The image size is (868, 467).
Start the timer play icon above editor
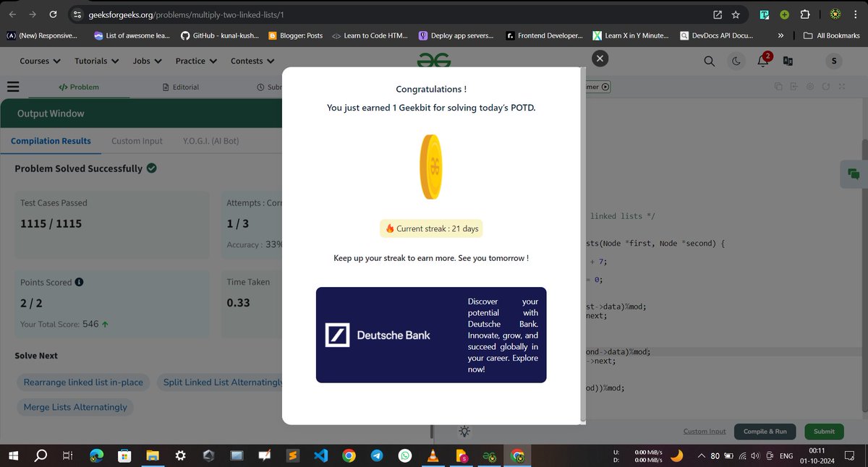tap(605, 87)
